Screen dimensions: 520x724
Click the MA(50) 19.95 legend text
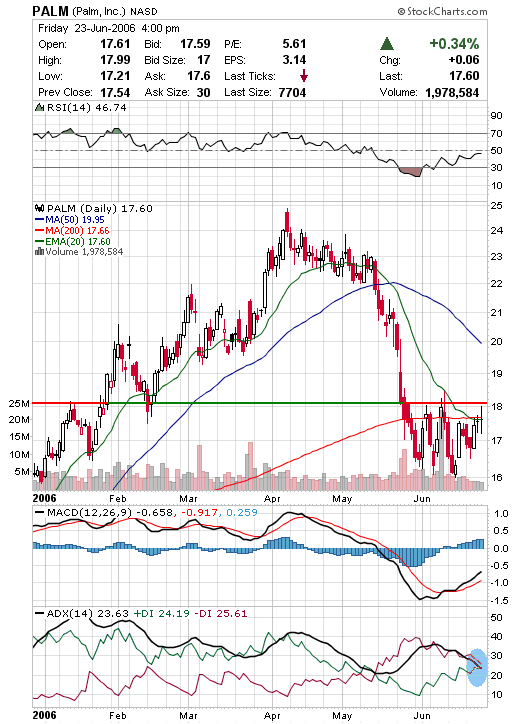(75, 220)
